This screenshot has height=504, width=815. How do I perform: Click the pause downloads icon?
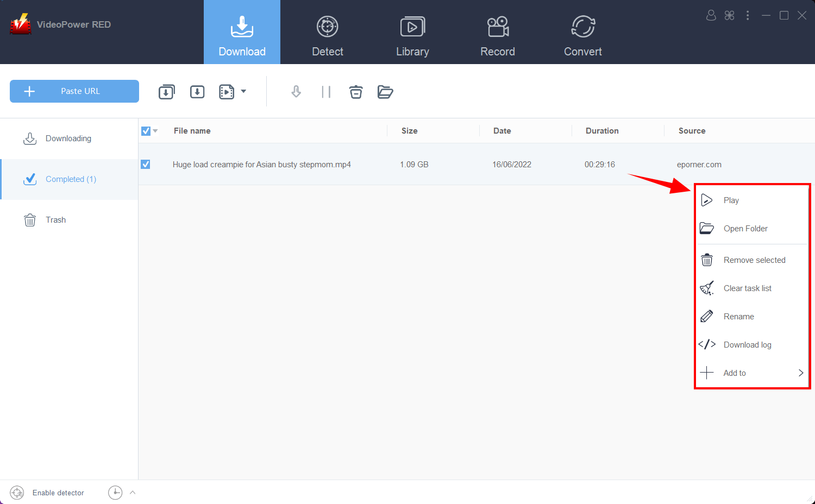[326, 92]
